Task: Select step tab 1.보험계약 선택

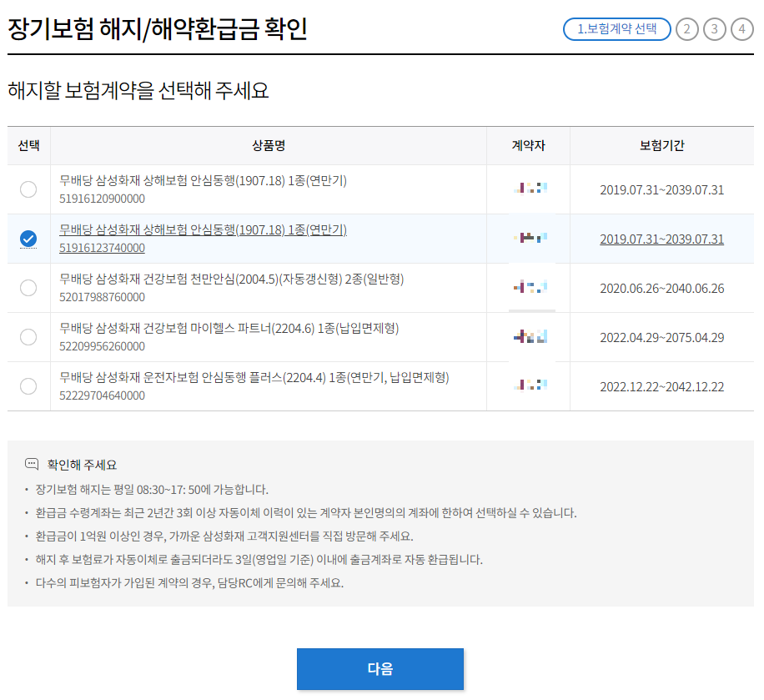Action: point(617,29)
